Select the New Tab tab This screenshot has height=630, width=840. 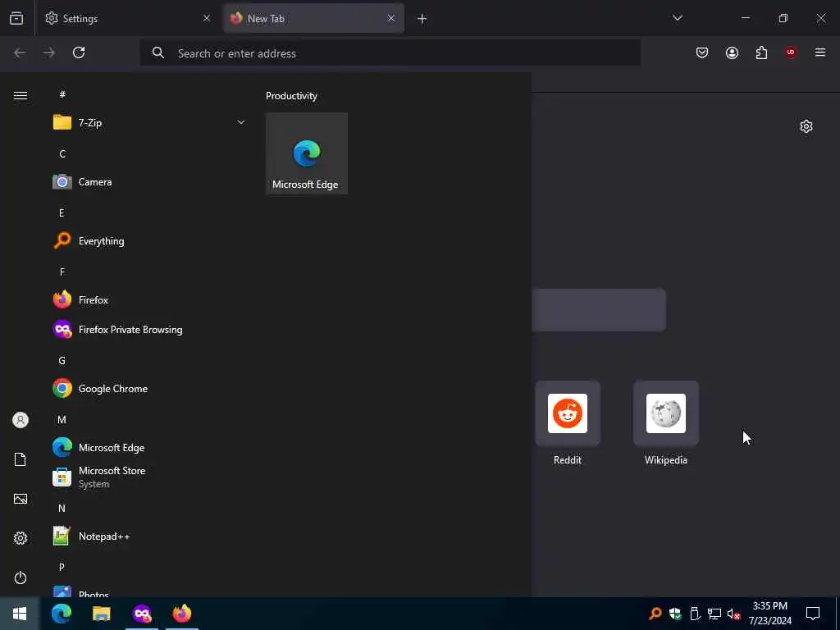(x=313, y=18)
